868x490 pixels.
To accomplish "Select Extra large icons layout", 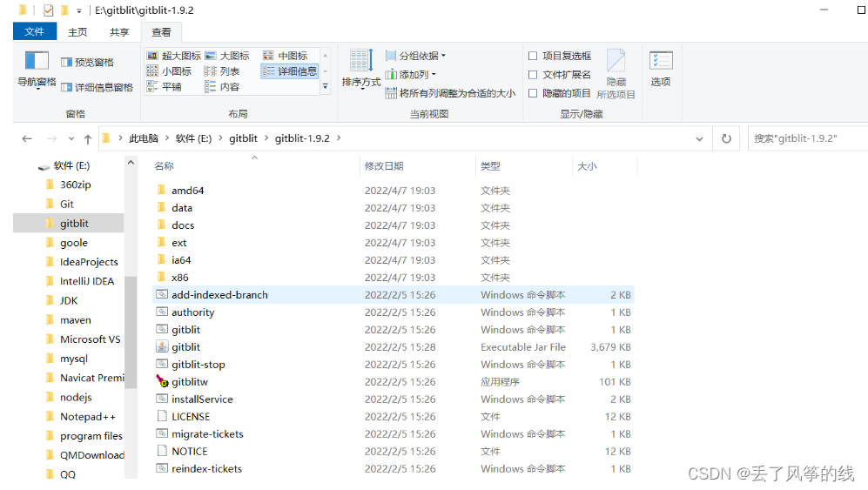I will click(x=174, y=56).
